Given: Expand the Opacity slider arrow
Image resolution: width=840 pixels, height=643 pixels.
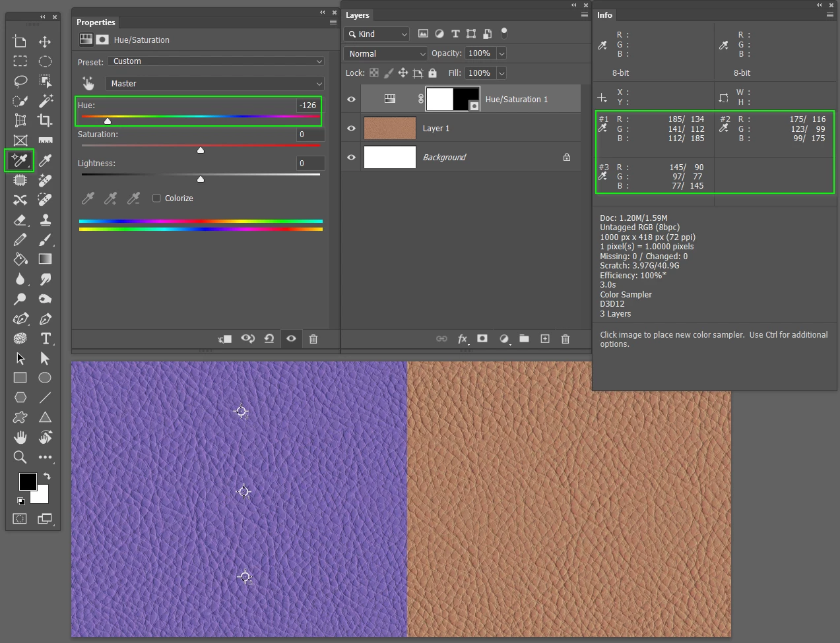Looking at the screenshot, I should 501,54.
